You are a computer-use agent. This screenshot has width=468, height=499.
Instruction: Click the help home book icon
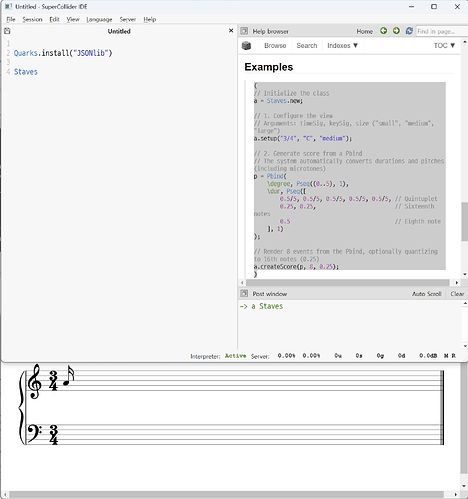246,46
